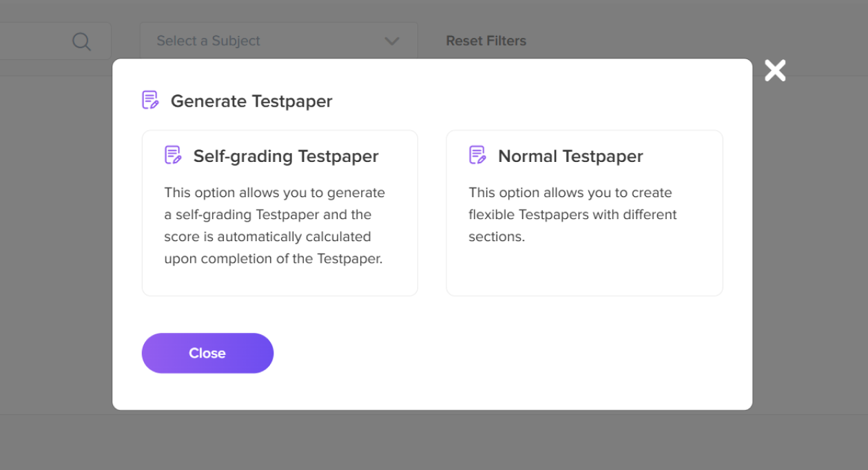This screenshot has height=470, width=868.
Task: Click the Self-grading Testpaper paper icon
Action: tap(173, 156)
